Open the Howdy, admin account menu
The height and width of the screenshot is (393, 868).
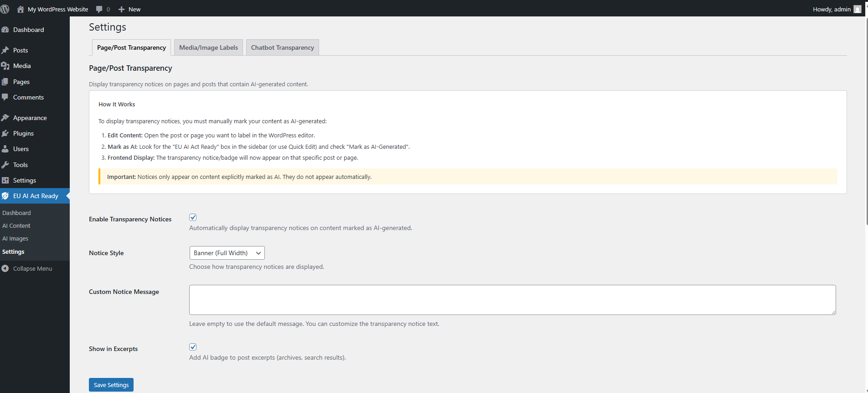(x=836, y=9)
